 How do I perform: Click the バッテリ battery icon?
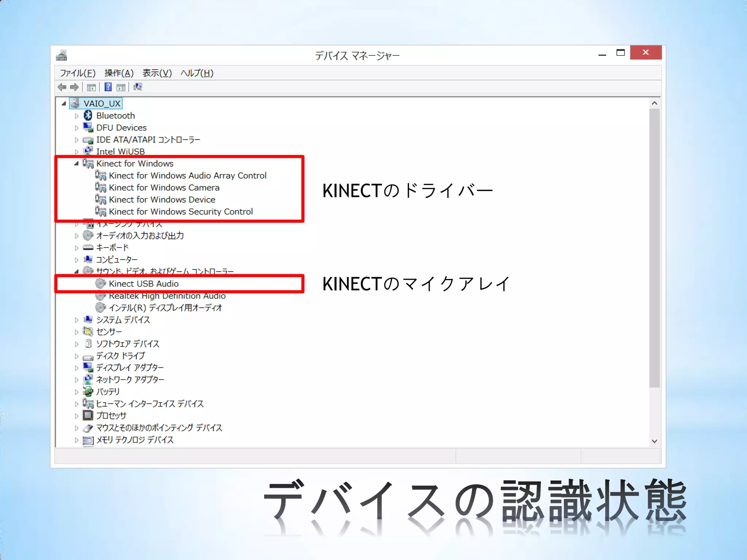pyautogui.click(x=88, y=392)
